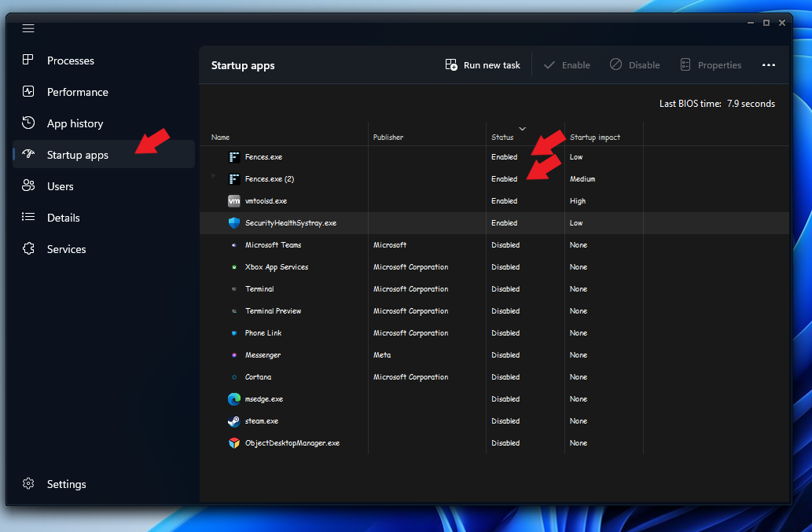Click the Meta publisher cell
Viewport: 812px width, 532px height.
pos(382,355)
